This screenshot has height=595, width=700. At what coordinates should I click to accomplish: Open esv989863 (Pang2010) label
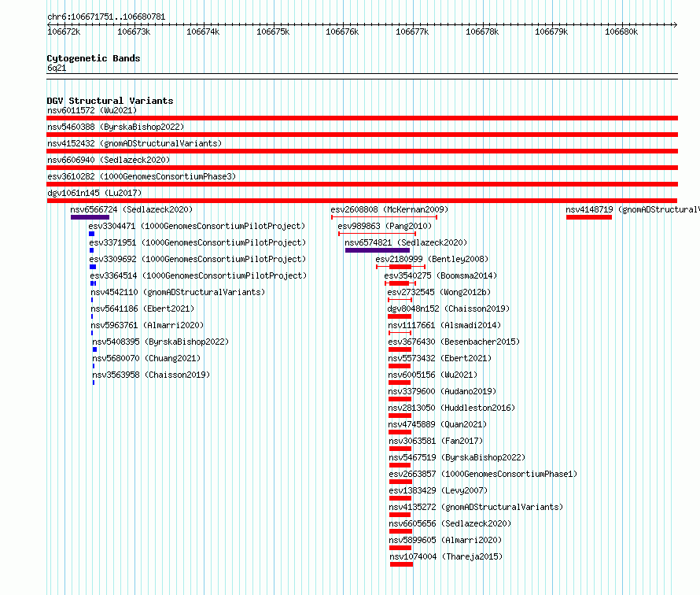(385, 226)
